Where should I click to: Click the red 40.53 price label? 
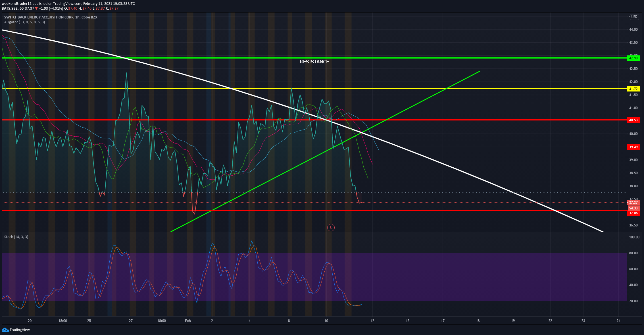(633, 120)
